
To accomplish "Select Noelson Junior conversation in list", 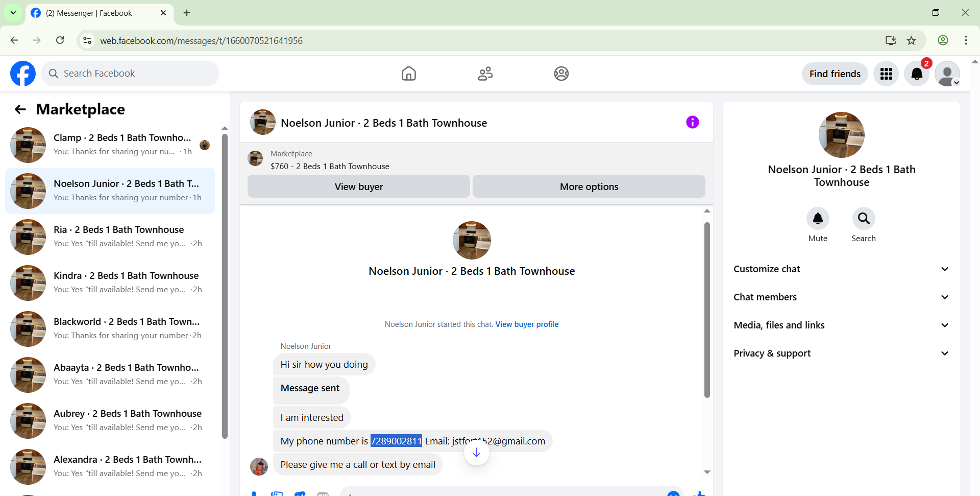I will click(110, 191).
